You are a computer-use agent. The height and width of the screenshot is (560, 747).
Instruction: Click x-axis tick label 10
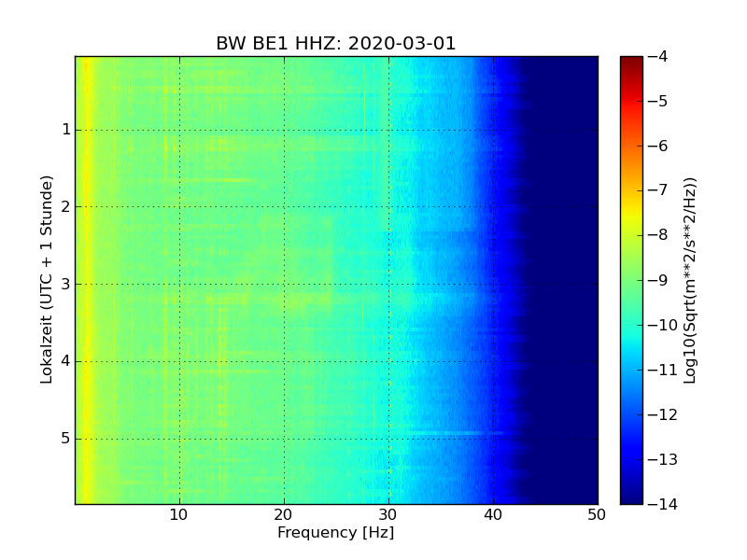(x=178, y=515)
